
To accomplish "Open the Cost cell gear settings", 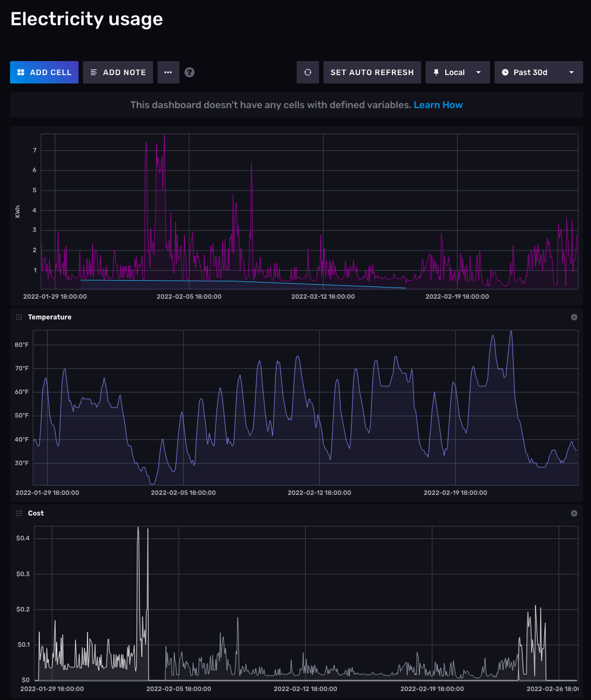I will (x=574, y=513).
